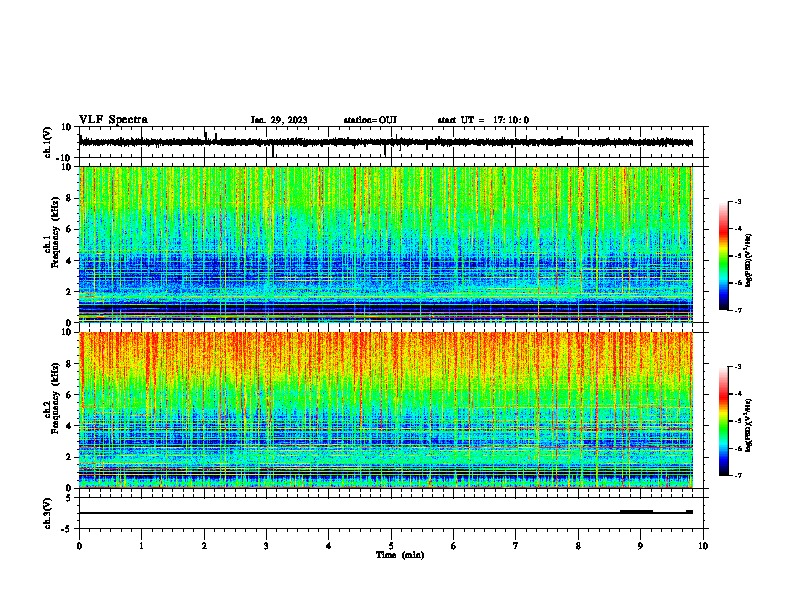Click the "4" kHz tick on ch.2 spectrogram

point(69,426)
